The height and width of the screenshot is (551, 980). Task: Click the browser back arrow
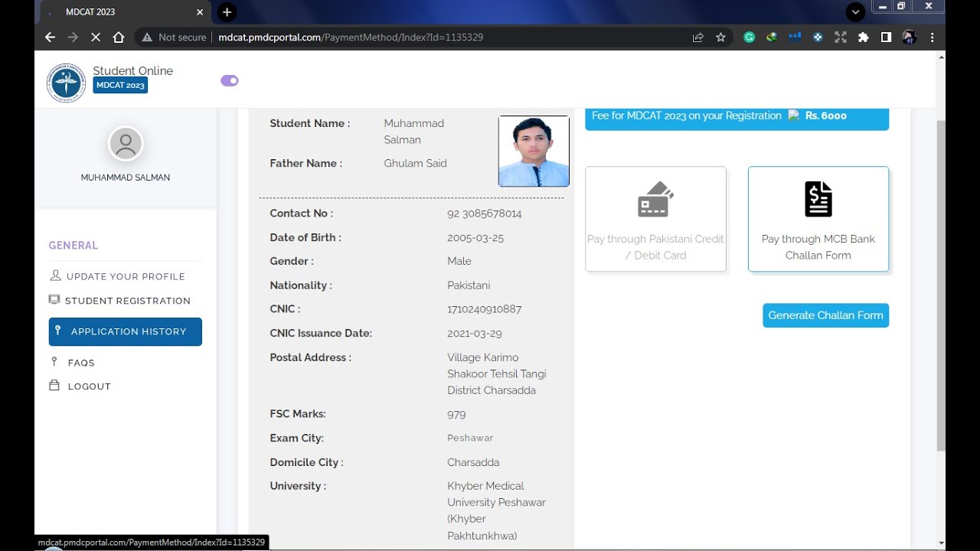[50, 37]
